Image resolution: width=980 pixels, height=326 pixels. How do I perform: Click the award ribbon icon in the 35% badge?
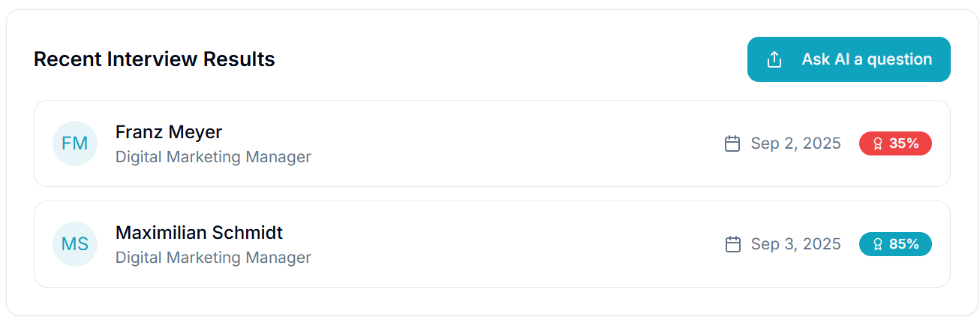877,143
